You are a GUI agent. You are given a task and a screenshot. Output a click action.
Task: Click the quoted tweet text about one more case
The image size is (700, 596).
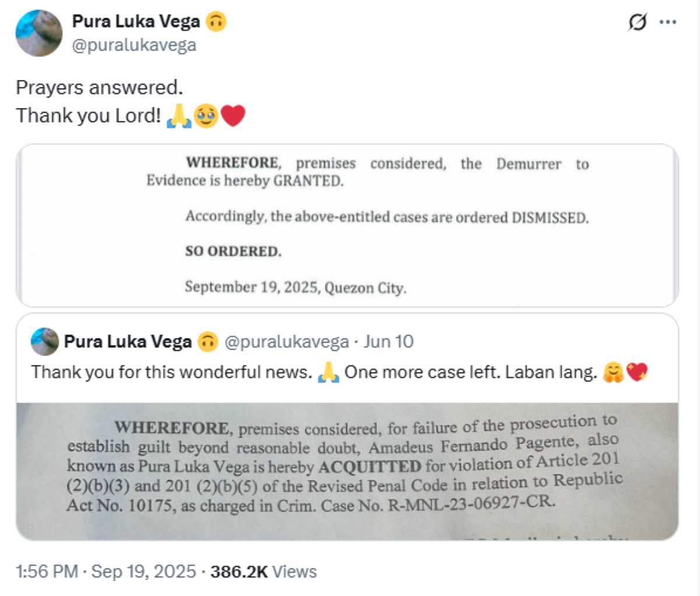(339, 372)
